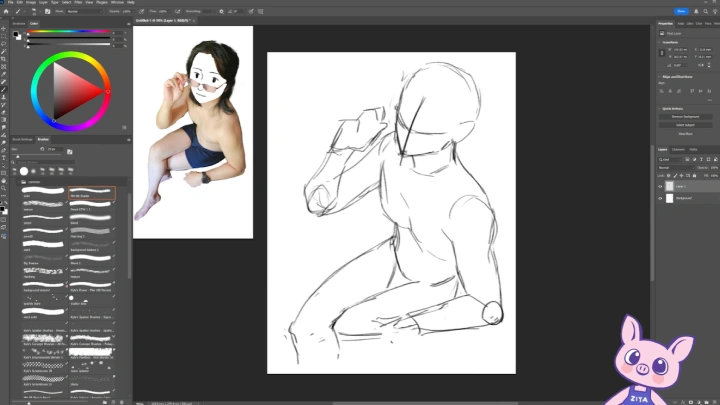Switch to the Channels tab
Viewport: 720px width, 405px height.
click(678, 149)
